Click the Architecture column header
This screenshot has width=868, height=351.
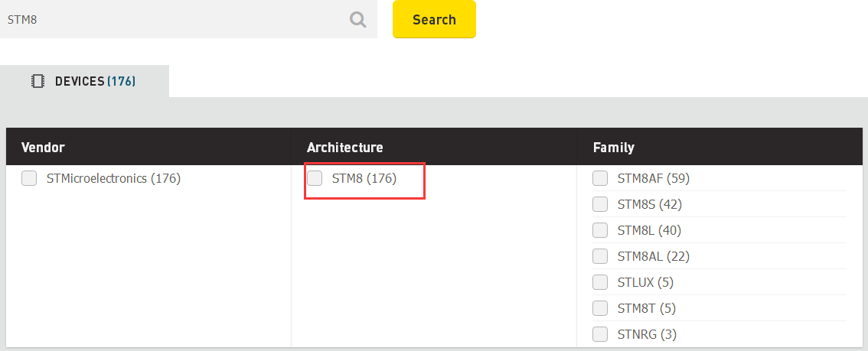(x=344, y=147)
